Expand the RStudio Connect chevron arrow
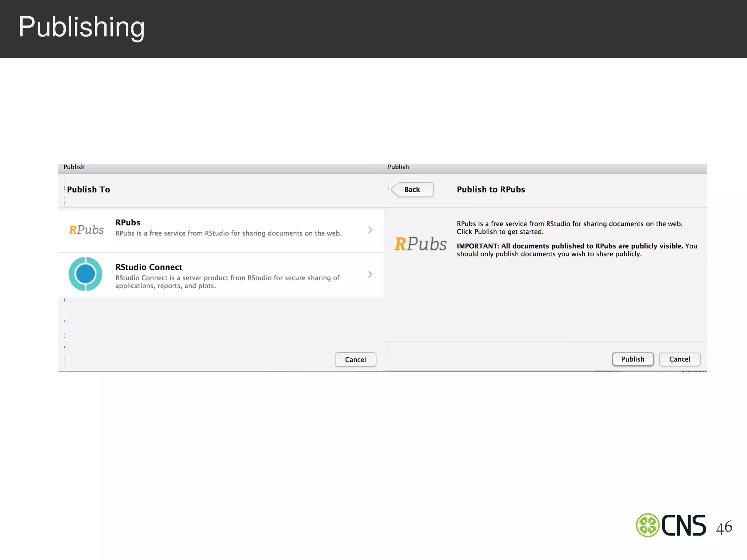 point(370,274)
